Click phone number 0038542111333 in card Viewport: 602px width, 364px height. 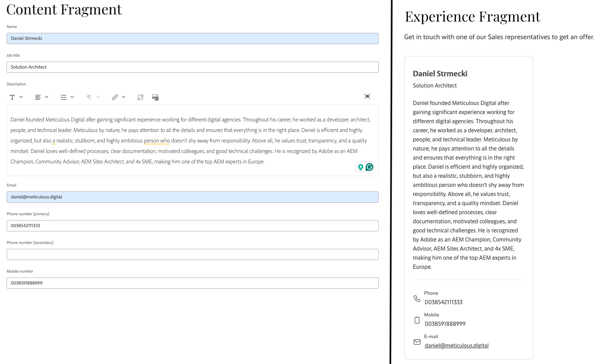click(x=444, y=302)
